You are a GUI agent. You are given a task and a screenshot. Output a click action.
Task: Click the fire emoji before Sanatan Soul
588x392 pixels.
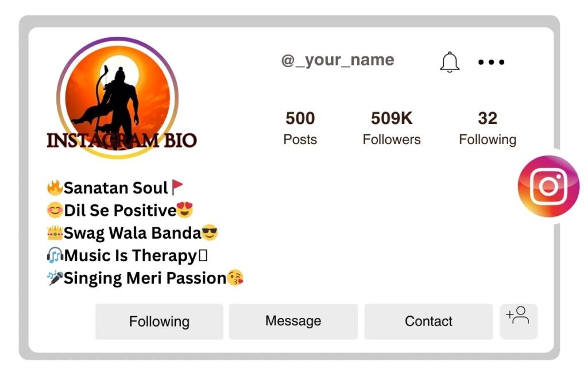coord(55,187)
